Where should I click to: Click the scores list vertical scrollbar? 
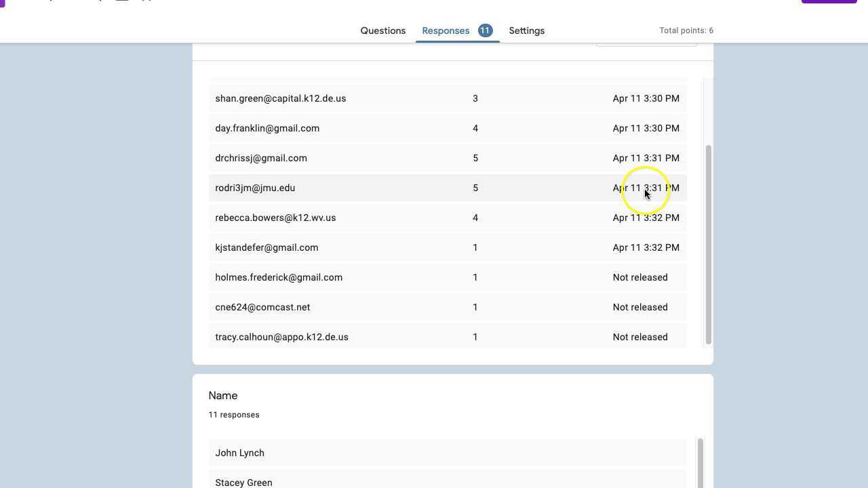(709, 244)
